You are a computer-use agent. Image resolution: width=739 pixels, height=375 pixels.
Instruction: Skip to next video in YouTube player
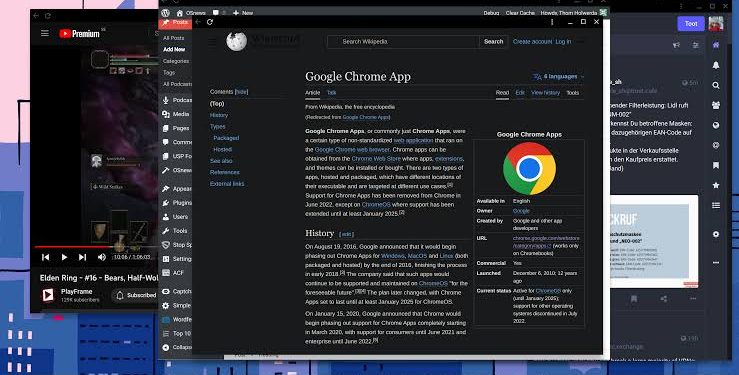(x=82, y=257)
